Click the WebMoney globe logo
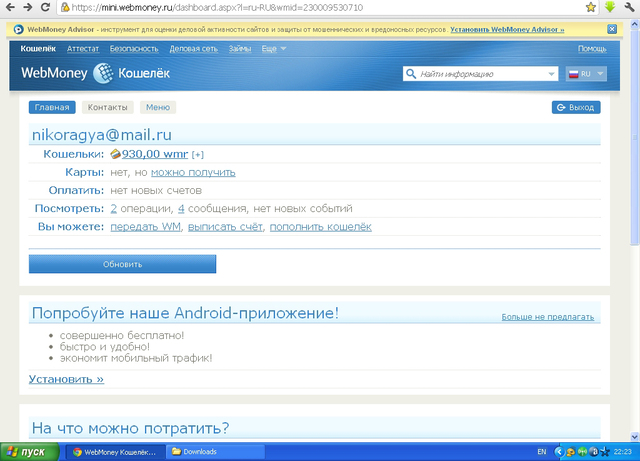Screen dimensions: 640x461 (103, 73)
